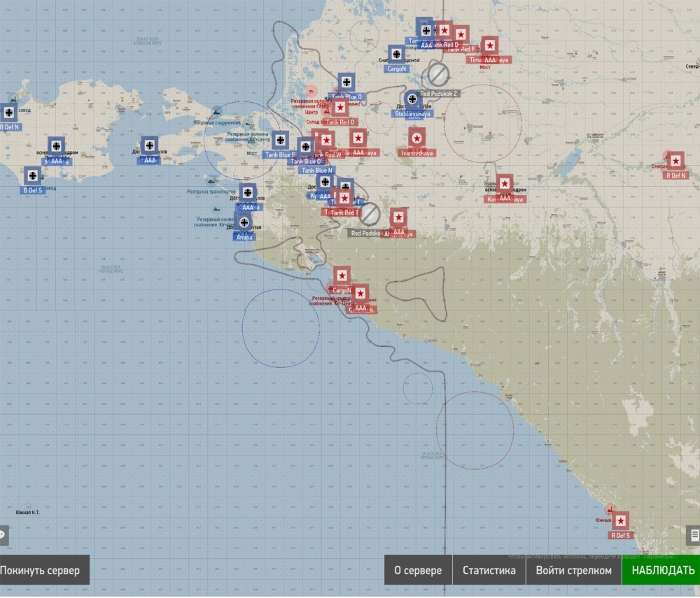Choose the Tank Blue OE spawn marker
This screenshot has width=700, height=598.
coord(306,147)
